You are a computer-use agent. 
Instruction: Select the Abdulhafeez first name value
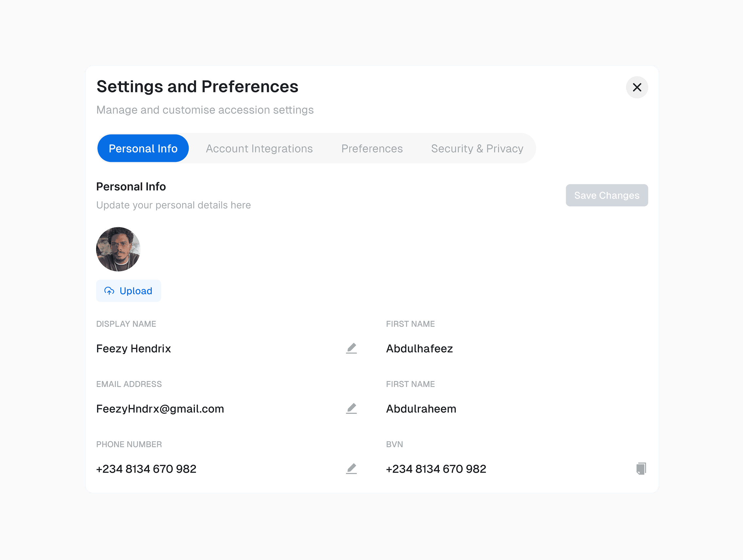pos(419,349)
